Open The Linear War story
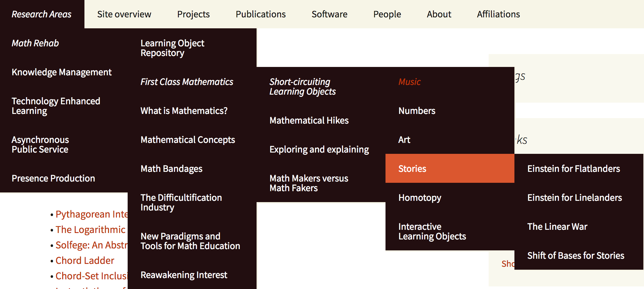 (x=557, y=227)
